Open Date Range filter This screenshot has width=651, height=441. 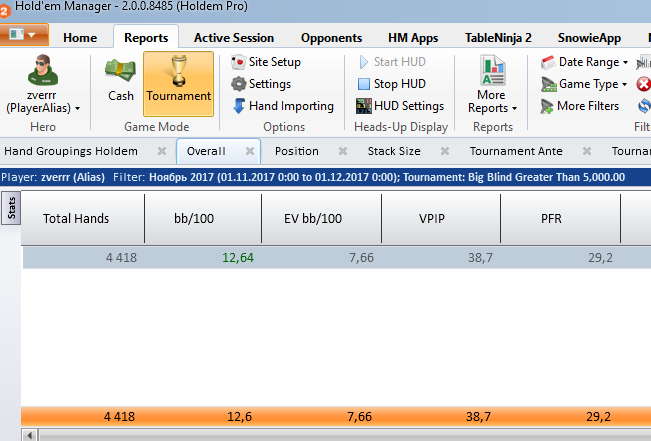coord(584,62)
